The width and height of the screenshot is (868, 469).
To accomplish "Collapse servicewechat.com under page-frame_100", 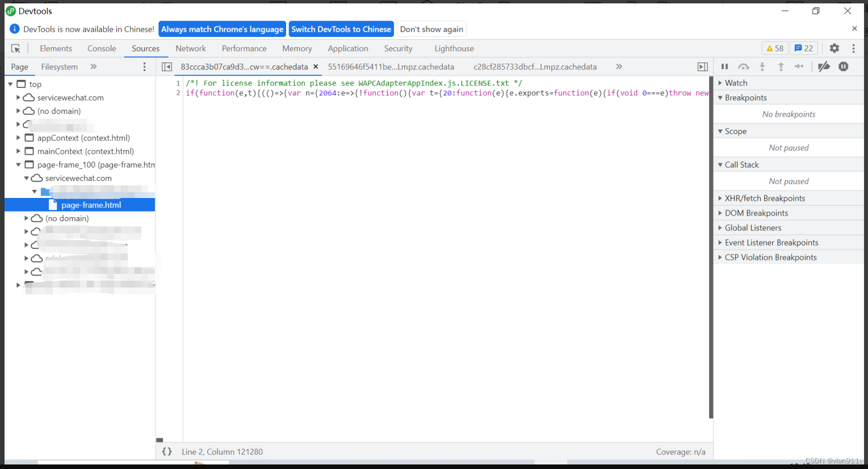I will point(26,178).
